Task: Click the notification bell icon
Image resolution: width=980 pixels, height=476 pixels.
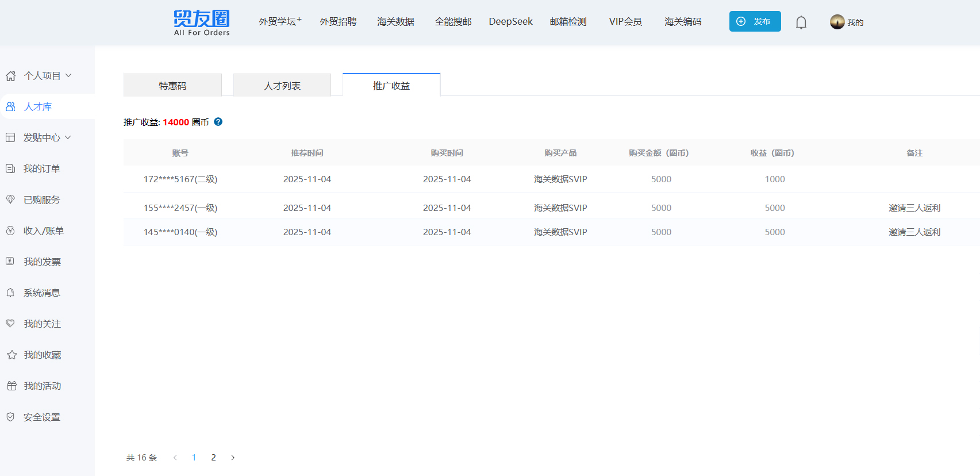Action: coord(801,22)
